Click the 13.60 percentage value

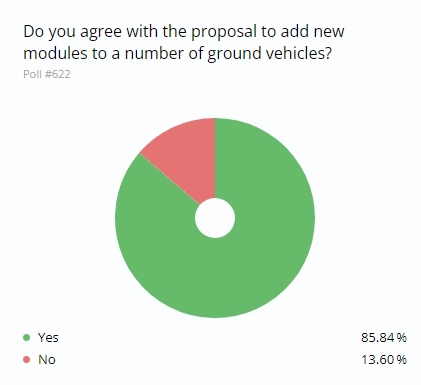coord(378,360)
